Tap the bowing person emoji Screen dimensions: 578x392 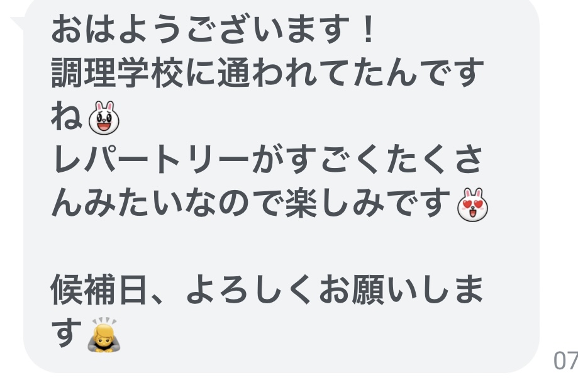point(104,335)
